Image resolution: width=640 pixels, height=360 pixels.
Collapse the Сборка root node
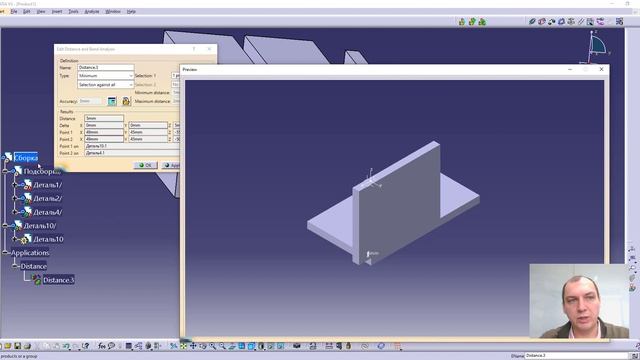tap(3, 158)
